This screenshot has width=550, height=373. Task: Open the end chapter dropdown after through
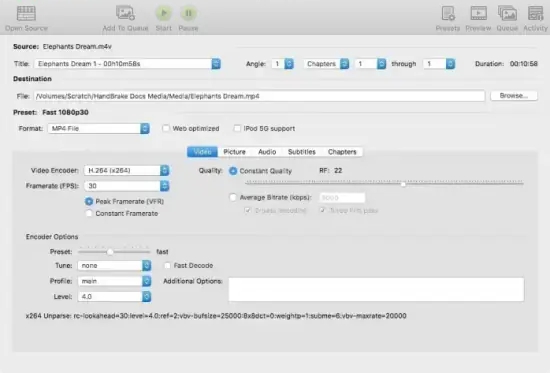(439, 64)
